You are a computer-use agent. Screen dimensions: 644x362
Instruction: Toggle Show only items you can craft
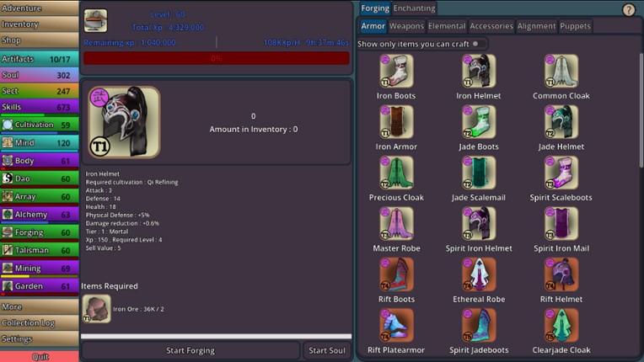[475, 43]
